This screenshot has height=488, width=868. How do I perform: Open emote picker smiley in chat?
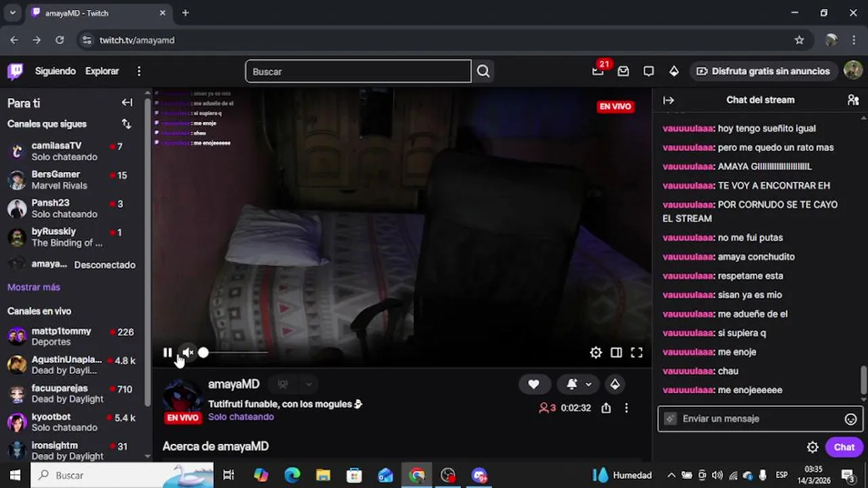[x=850, y=419]
